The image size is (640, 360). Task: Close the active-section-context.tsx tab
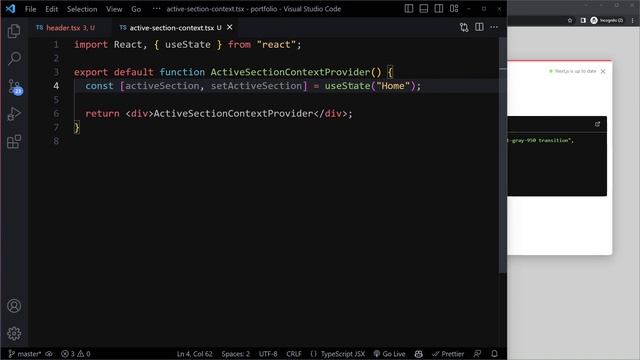coord(230,27)
